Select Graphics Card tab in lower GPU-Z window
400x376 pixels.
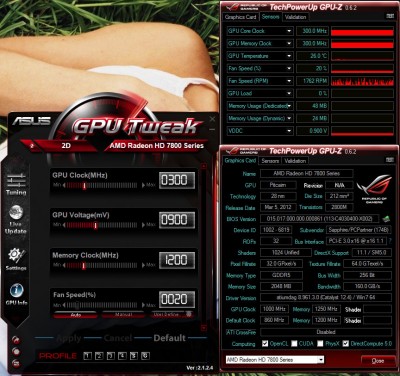tap(240, 160)
